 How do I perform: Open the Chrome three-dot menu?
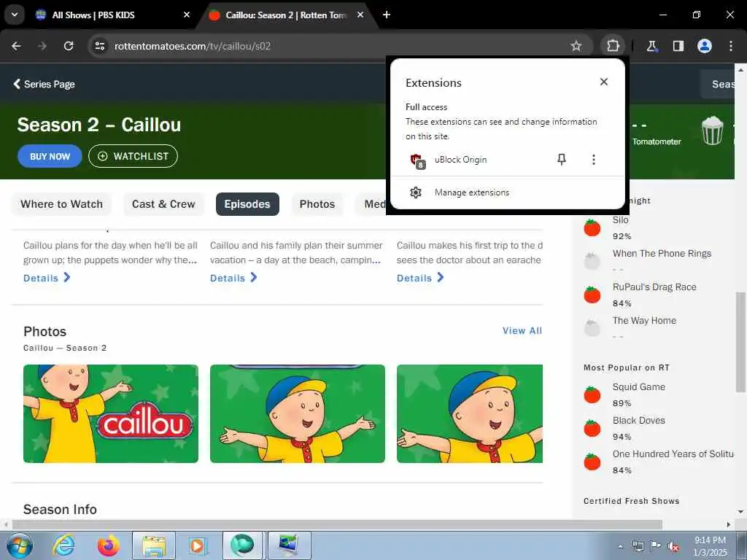[x=731, y=46]
